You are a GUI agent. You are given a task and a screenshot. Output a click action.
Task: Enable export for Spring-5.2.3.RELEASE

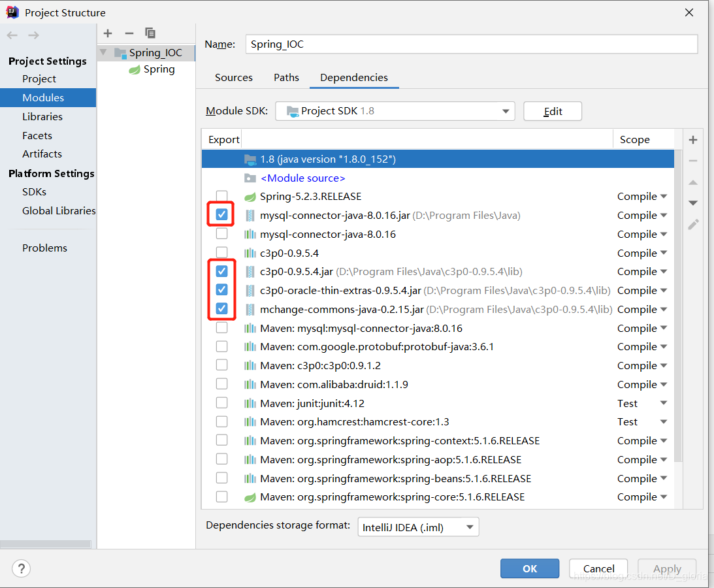pos(222,197)
